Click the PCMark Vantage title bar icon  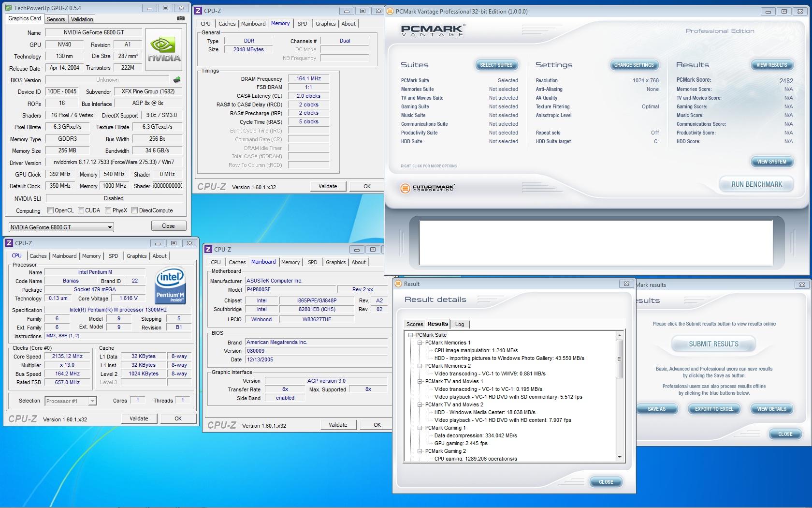coord(390,12)
